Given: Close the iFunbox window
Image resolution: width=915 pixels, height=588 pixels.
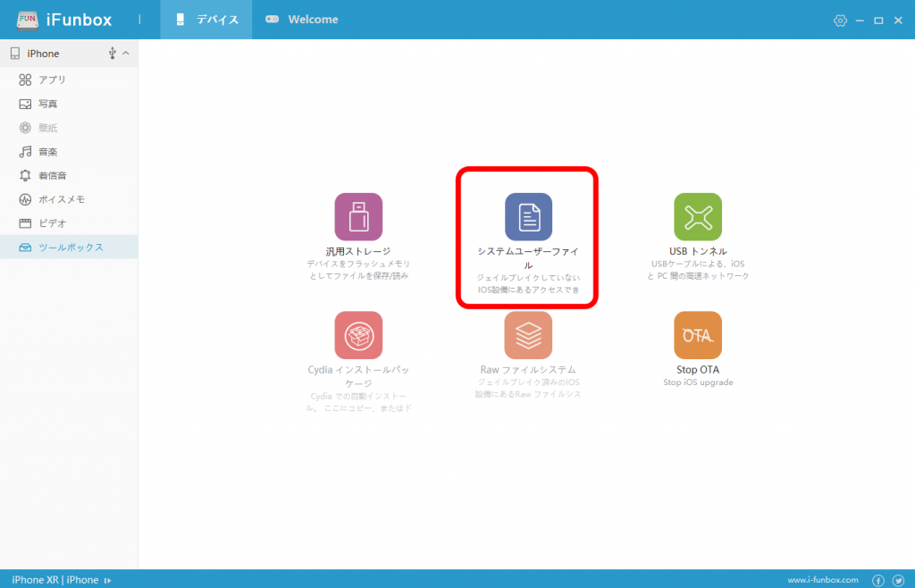Looking at the screenshot, I should [x=898, y=21].
